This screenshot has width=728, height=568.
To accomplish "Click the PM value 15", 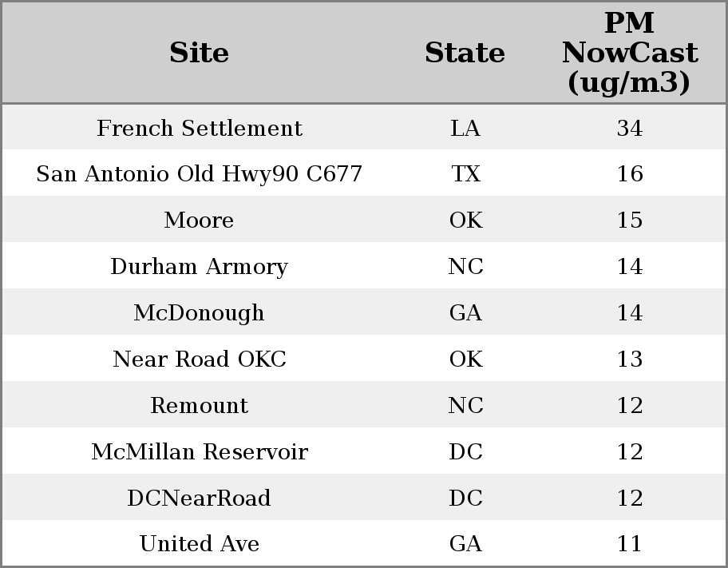I will 629,220.
